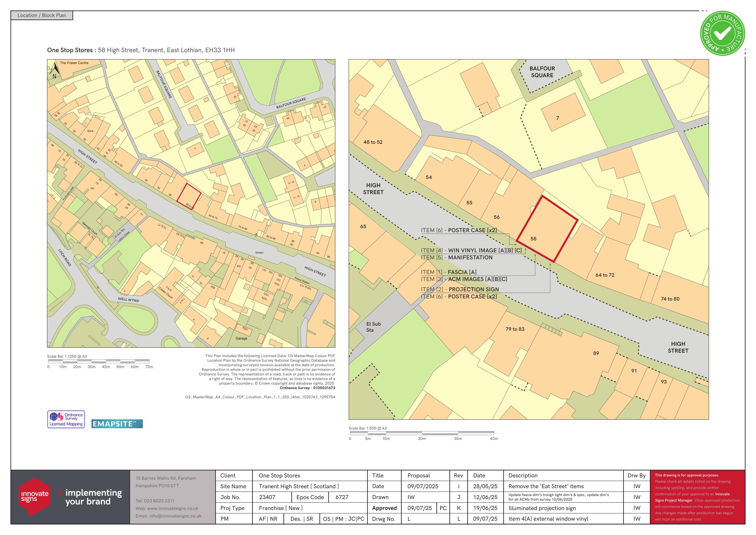Click the description "Item 4[A] external window vinyl"

pos(548,519)
